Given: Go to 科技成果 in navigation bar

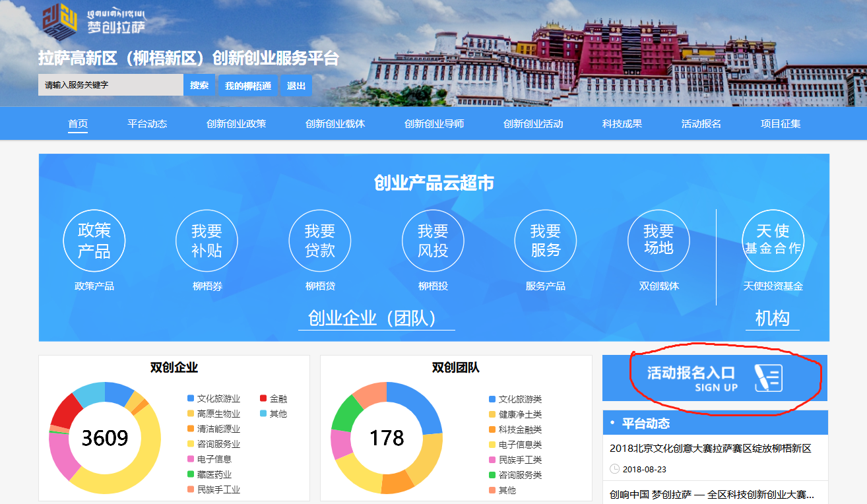Looking at the screenshot, I should (x=622, y=124).
